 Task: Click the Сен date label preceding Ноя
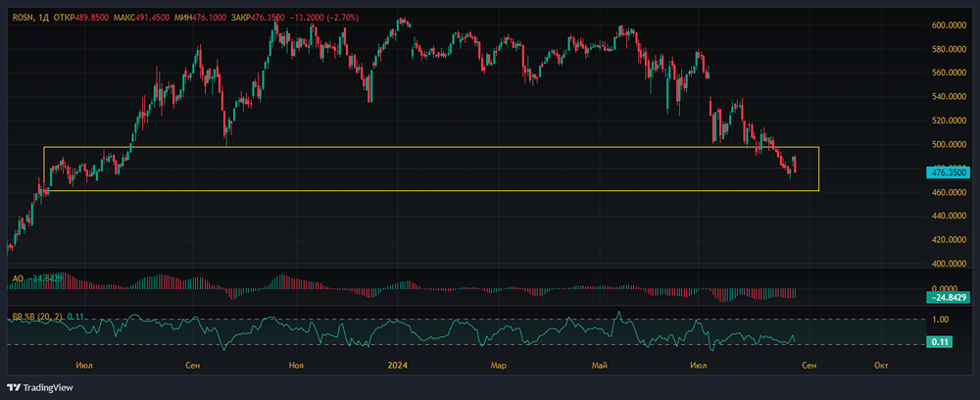(x=193, y=365)
